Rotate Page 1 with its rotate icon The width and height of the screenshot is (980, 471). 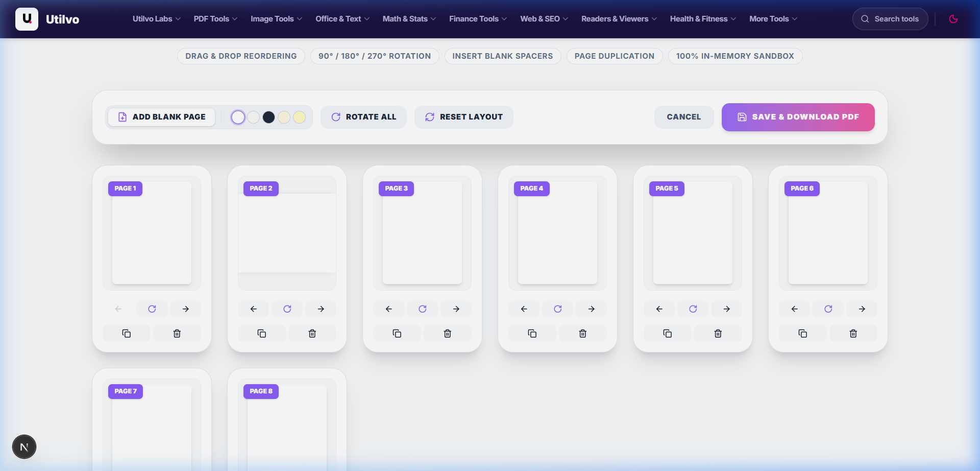pos(152,309)
